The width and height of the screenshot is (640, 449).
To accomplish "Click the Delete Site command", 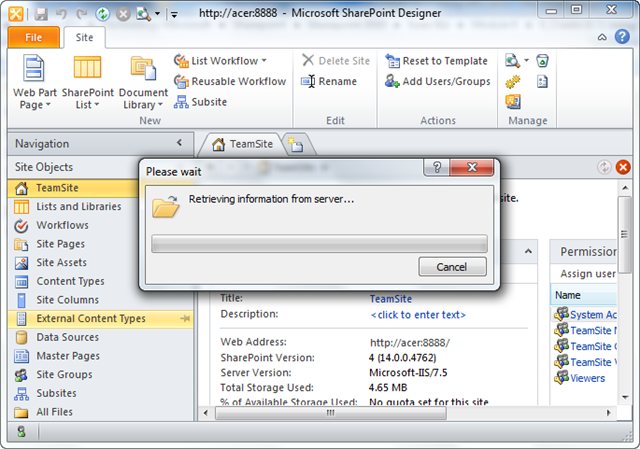I will point(336,61).
